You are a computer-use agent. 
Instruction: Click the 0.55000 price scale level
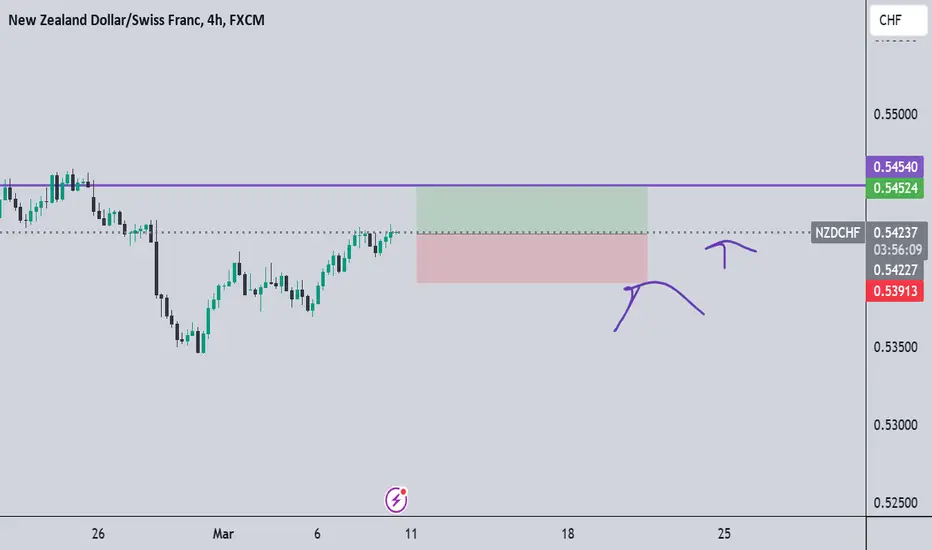(895, 114)
